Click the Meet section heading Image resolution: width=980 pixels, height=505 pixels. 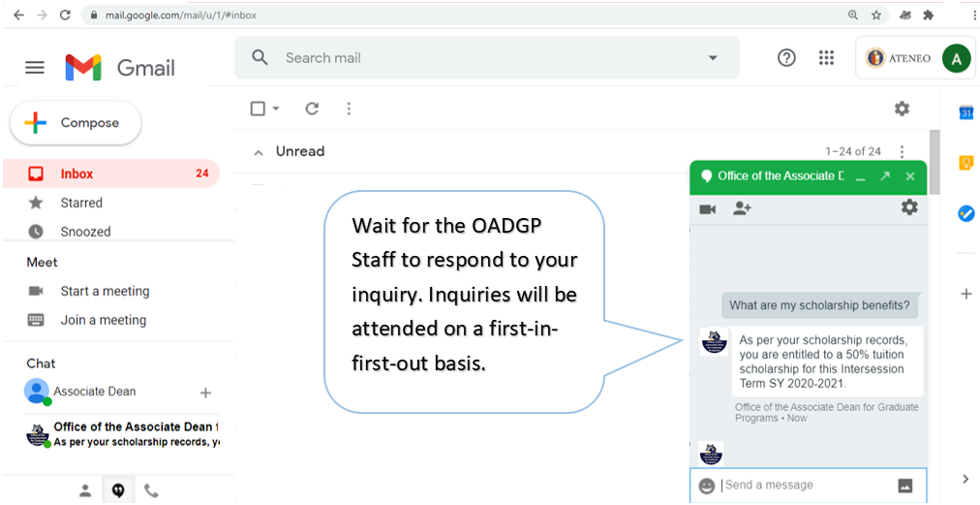click(42, 263)
